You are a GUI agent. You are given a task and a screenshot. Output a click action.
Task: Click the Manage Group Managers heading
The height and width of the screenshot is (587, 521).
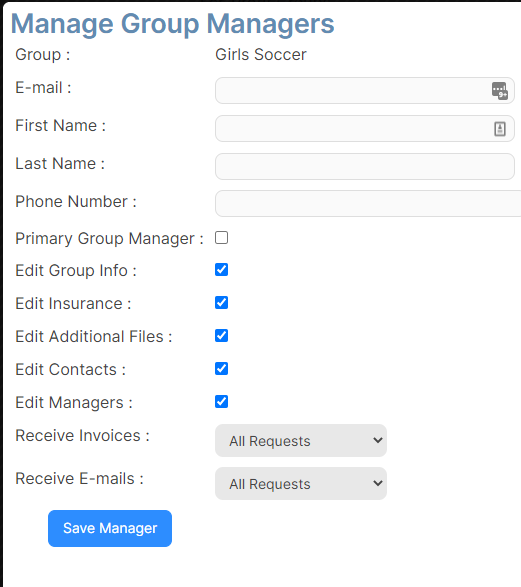[173, 24]
